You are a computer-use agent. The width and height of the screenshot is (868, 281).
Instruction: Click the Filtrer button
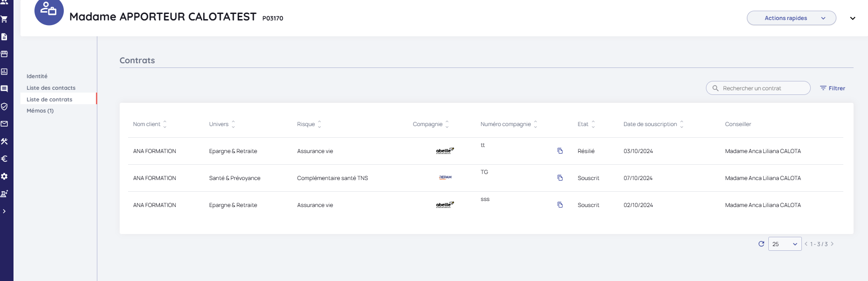coord(833,88)
